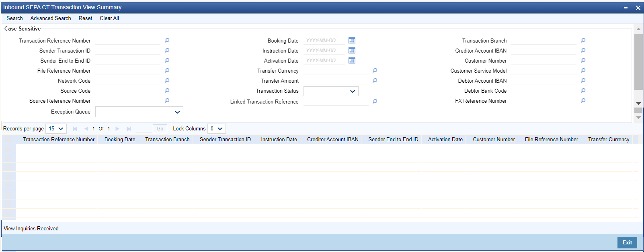The width and height of the screenshot is (644, 252).
Task: Click File Reference Number column header
Action: (x=552, y=140)
